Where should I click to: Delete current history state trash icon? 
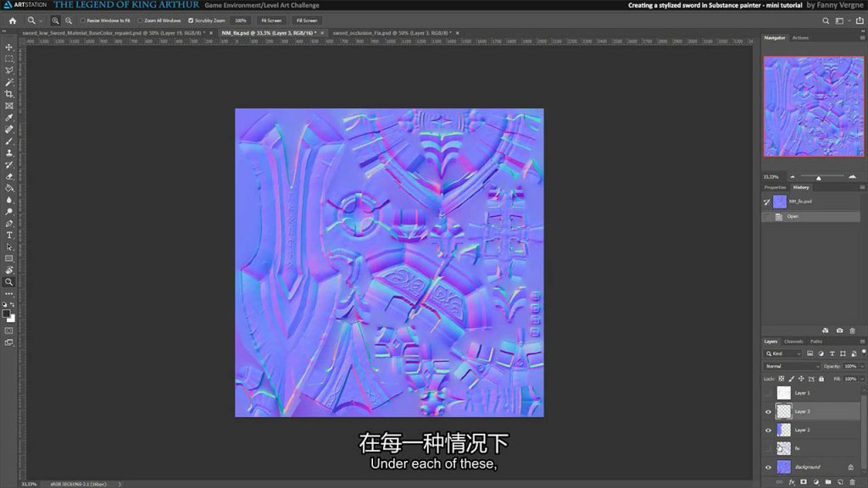(853, 330)
